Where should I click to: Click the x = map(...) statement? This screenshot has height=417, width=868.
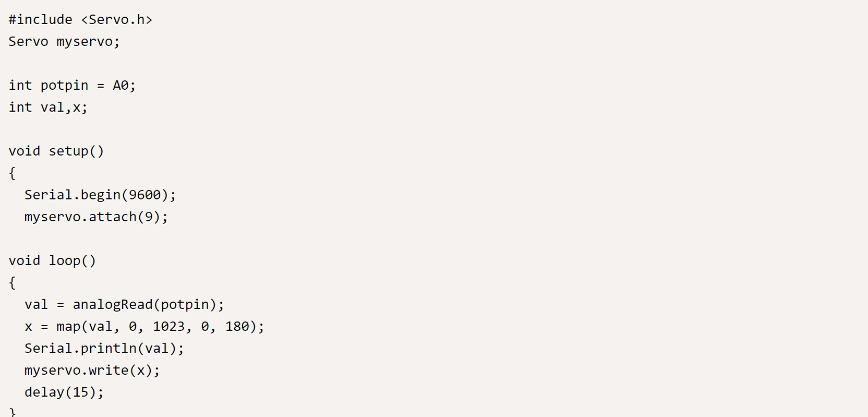coord(144,327)
